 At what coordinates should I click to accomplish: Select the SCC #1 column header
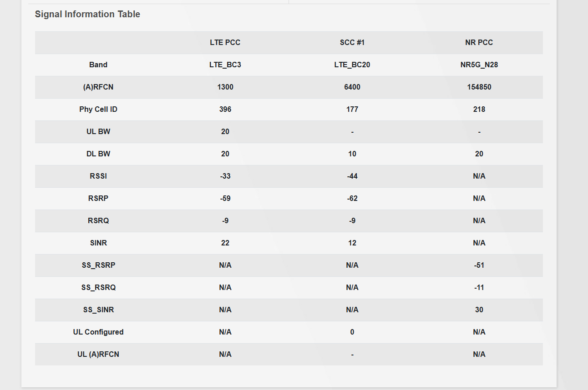pos(352,42)
